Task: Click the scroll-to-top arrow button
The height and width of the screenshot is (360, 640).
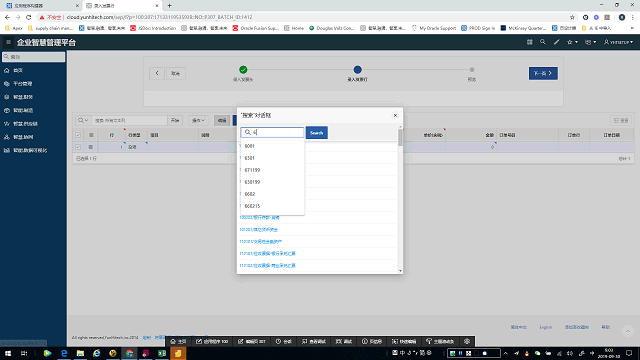Action: coord(628,331)
